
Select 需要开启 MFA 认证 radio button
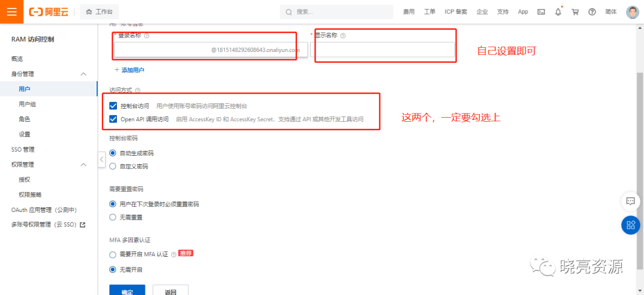point(113,254)
